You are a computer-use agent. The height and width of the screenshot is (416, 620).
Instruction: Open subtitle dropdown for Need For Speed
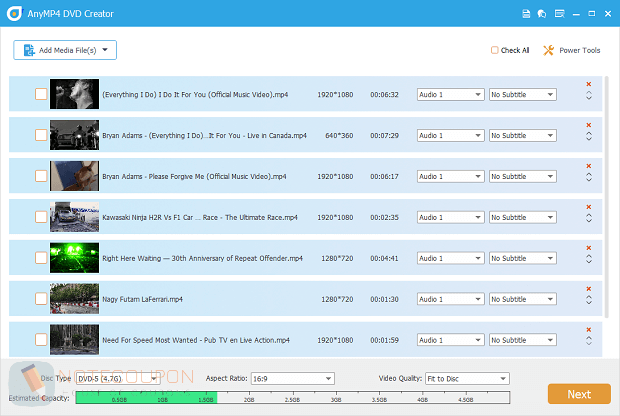(x=523, y=340)
